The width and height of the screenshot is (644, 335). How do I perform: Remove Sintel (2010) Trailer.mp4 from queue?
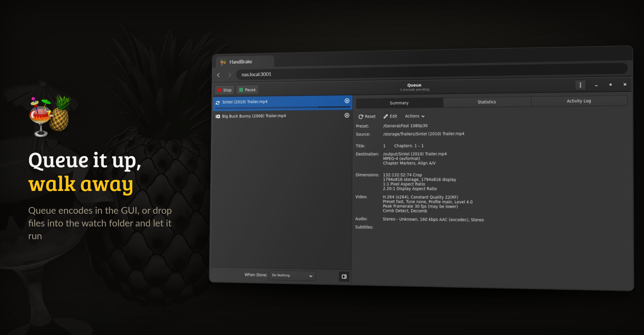[x=347, y=101]
